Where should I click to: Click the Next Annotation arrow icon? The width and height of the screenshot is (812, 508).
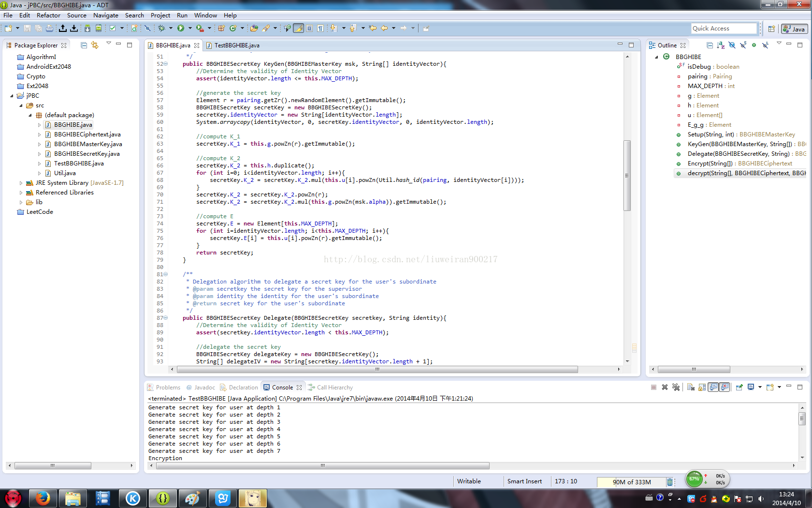(x=333, y=29)
